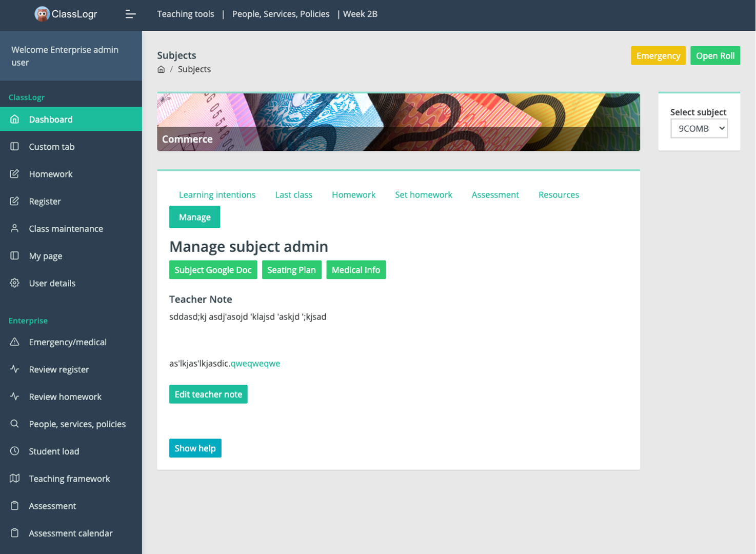756x554 pixels.
Task: Click the People, services, policies search icon
Action: coord(15,424)
